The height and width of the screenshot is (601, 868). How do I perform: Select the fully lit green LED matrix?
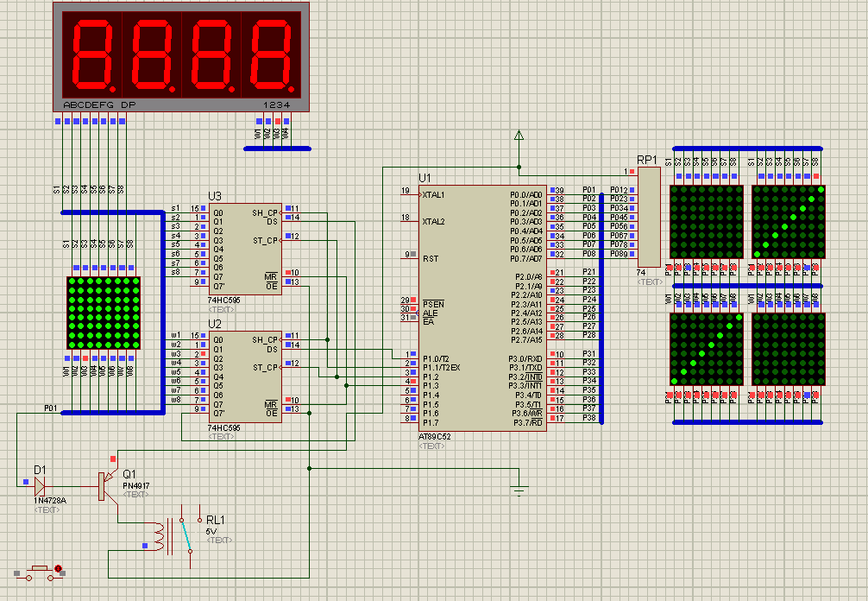point(104,313)
